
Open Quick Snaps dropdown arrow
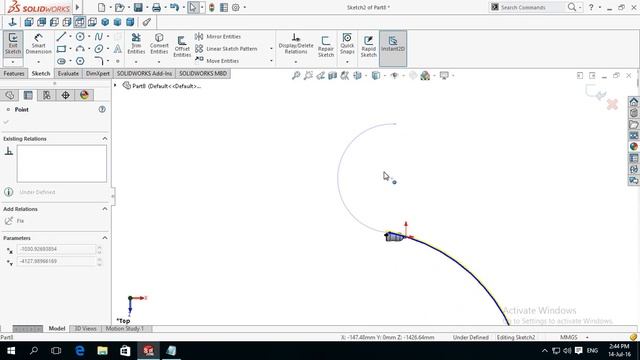coord(347,62)
